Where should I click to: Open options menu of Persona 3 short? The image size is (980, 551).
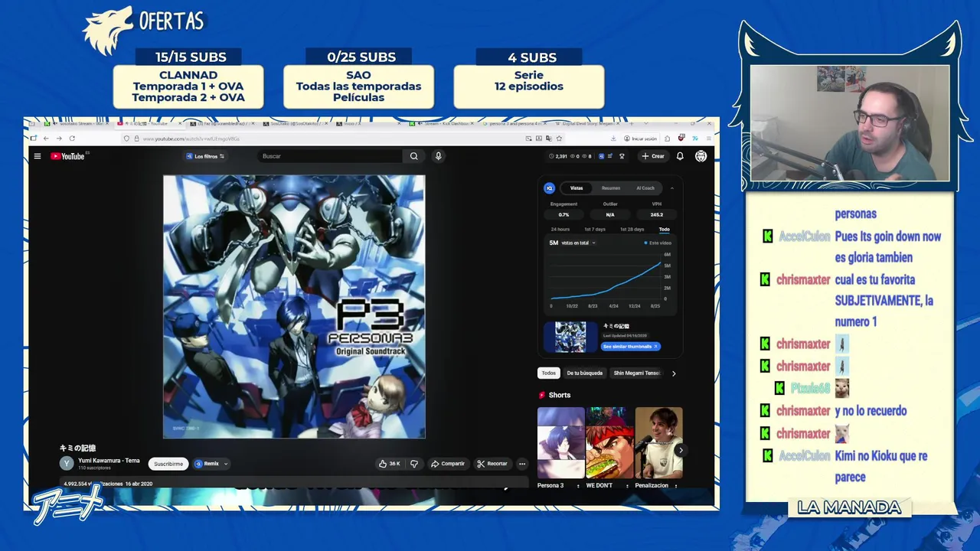[578, 485]
